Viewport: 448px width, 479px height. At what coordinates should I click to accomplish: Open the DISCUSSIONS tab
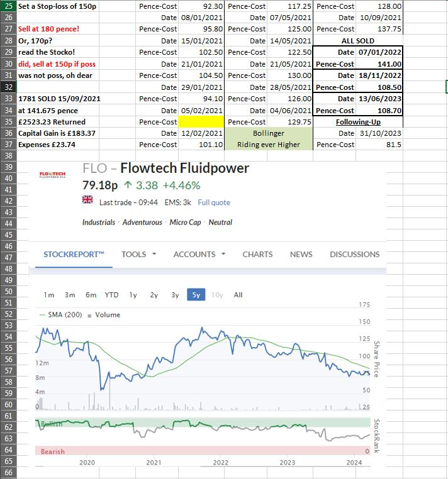355,255
